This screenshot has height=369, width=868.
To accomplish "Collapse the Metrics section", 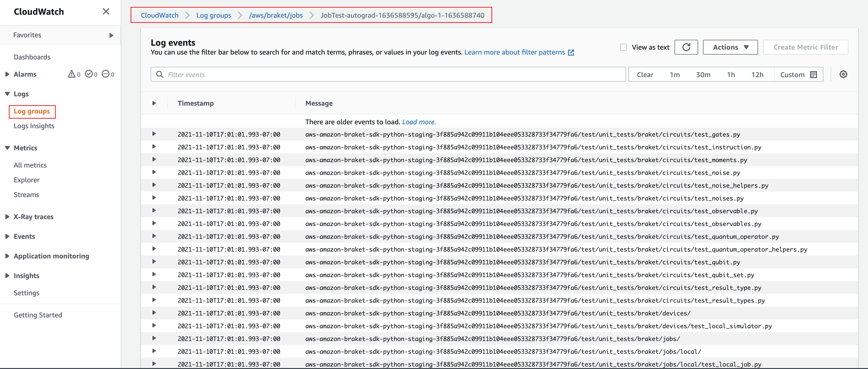I will [7, 148].
